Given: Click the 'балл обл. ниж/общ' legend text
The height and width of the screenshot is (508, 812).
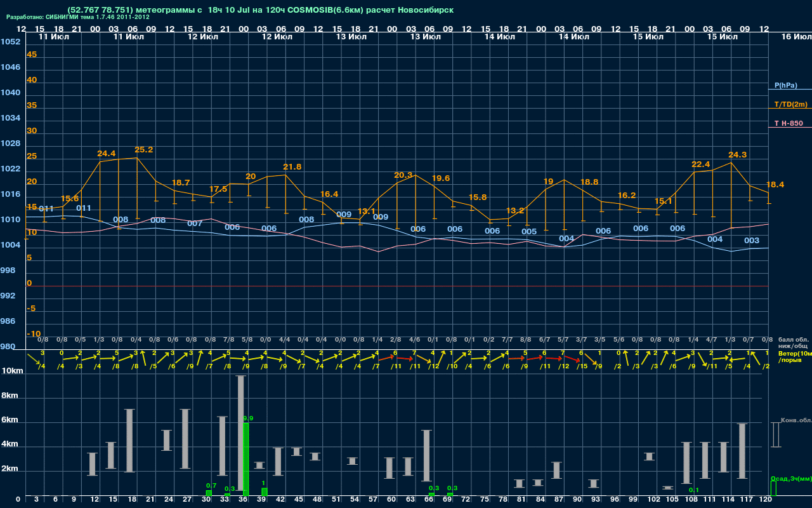Looking at the screenshot, I should click(792, 343).
